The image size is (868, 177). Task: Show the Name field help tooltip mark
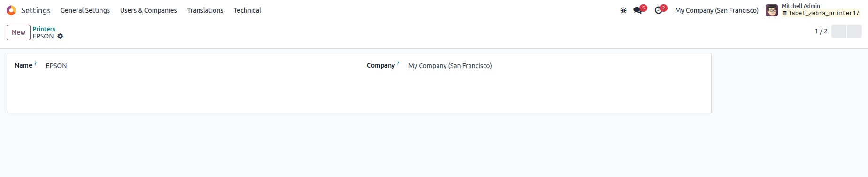pos(35,63)
